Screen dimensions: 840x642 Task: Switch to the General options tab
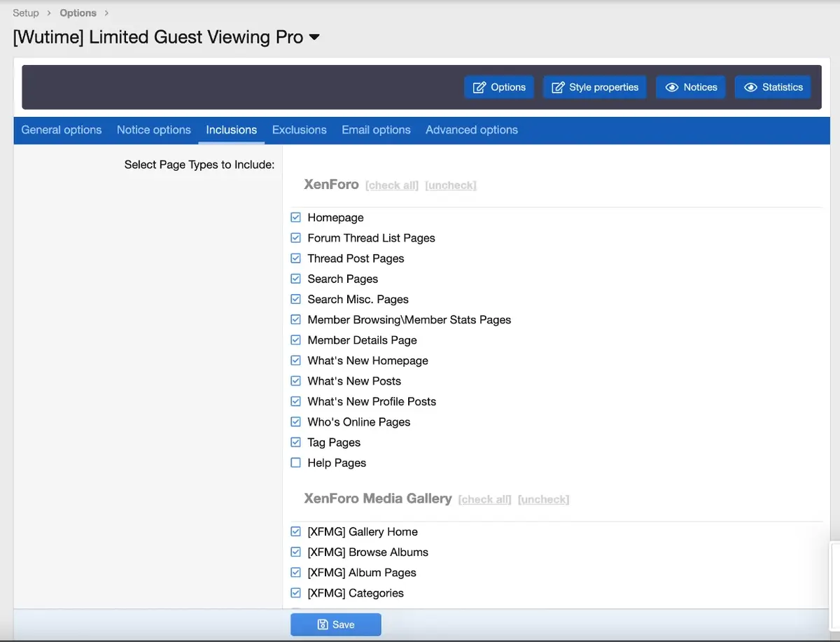(x=62, y=130)
